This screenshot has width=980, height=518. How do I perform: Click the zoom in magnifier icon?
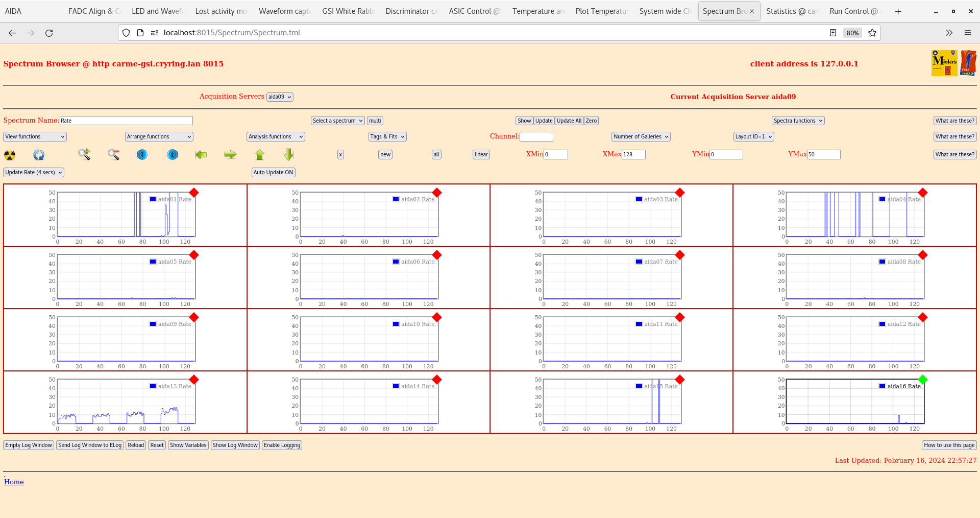tap(84, 154)
